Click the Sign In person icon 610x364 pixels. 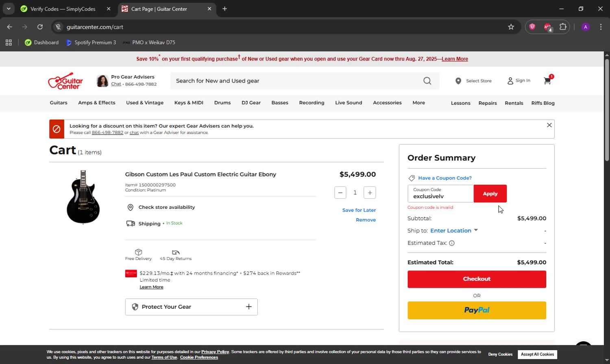510,81
